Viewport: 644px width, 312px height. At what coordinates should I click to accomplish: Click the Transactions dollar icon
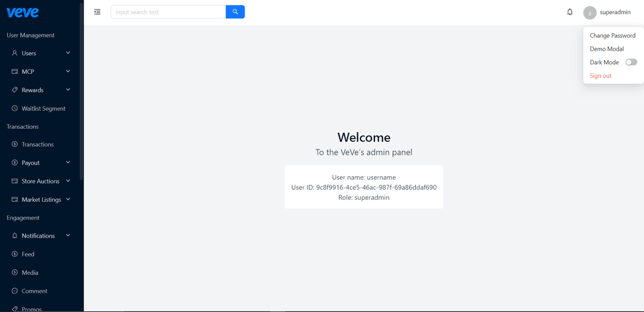(15, 144)
